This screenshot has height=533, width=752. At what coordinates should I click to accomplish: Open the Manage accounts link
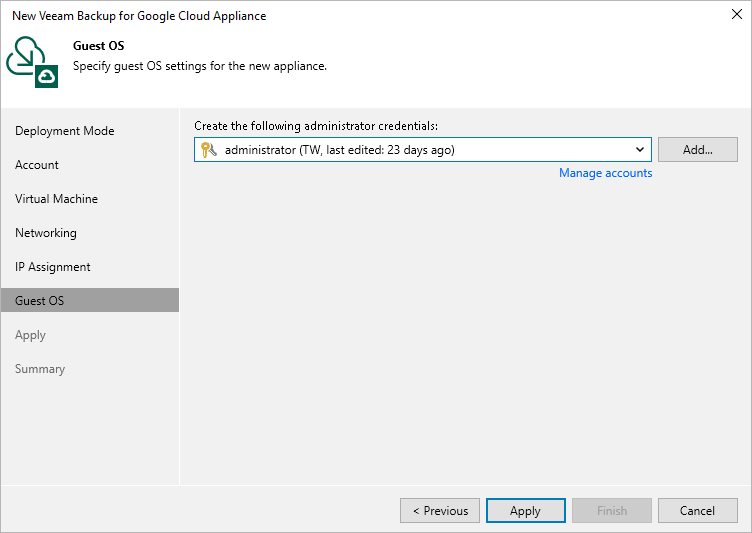point(605,173)
